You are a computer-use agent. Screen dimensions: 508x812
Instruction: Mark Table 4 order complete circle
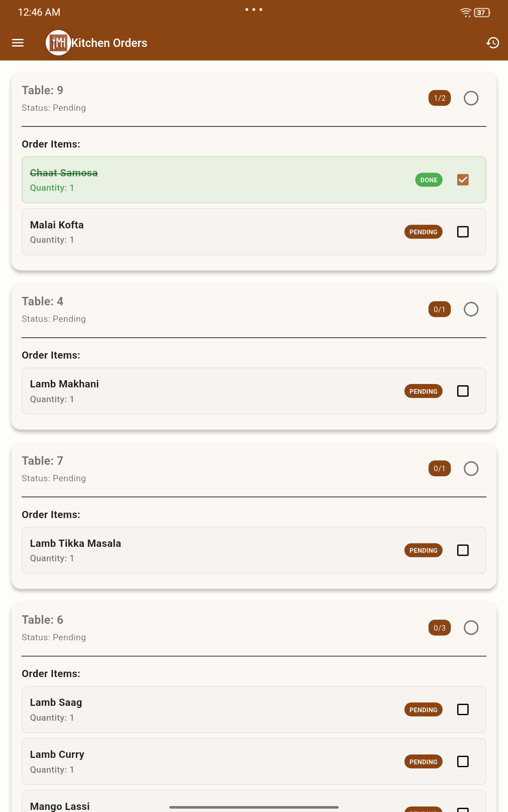click(x=471, y=309)
